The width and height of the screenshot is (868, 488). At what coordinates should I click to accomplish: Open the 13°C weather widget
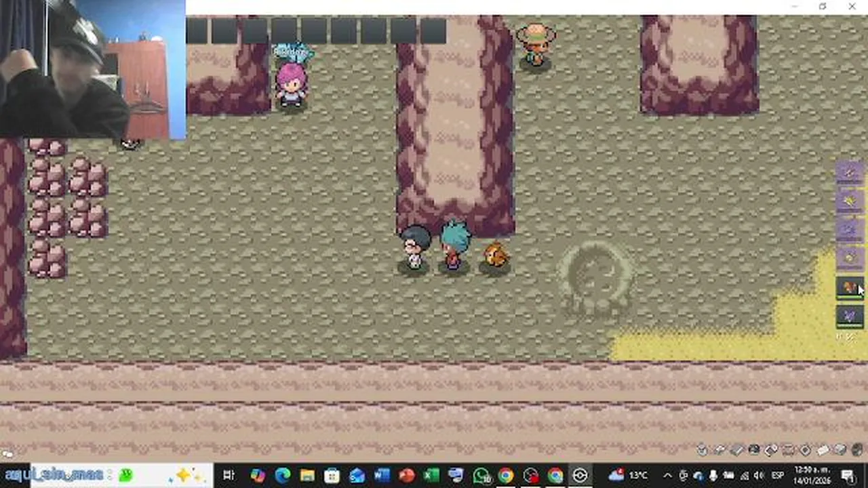[629, 475]
